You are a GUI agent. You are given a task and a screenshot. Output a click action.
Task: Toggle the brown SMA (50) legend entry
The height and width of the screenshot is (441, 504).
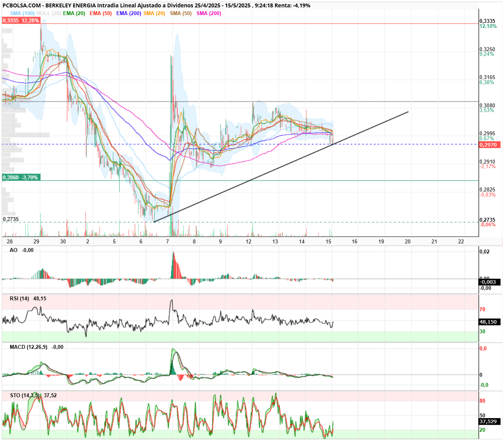click(181, 13)
